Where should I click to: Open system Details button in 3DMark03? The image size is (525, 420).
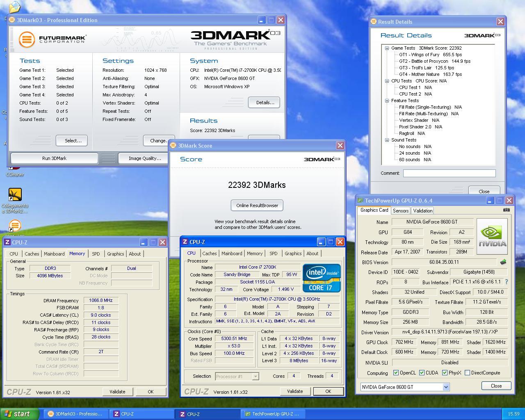tap(264, 103)
